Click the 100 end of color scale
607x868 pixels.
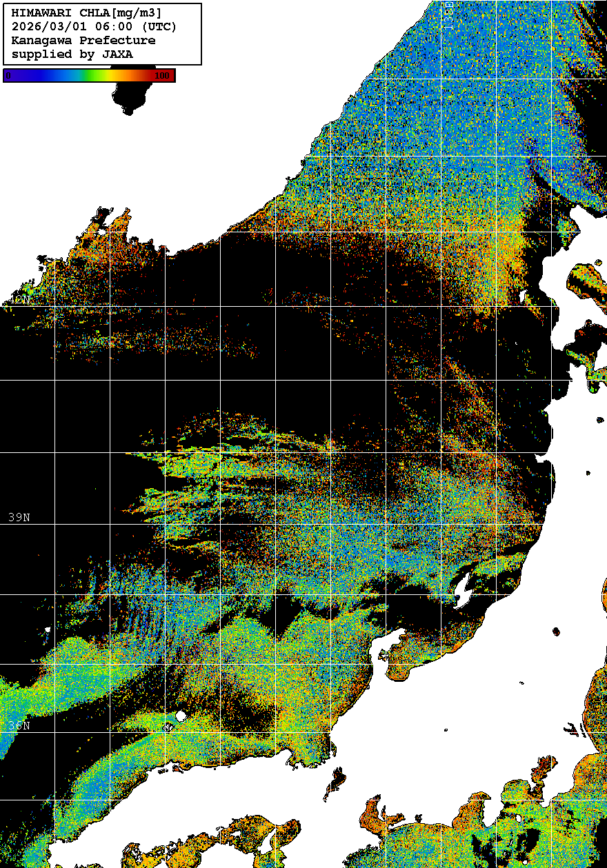[x=162, y=76]
